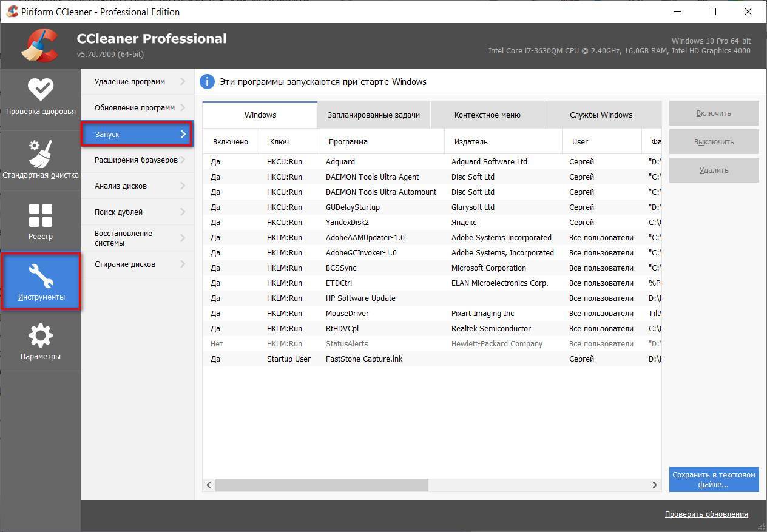Open the Параметры gear icon
The image size is (767, 532).
pos(41,335)
